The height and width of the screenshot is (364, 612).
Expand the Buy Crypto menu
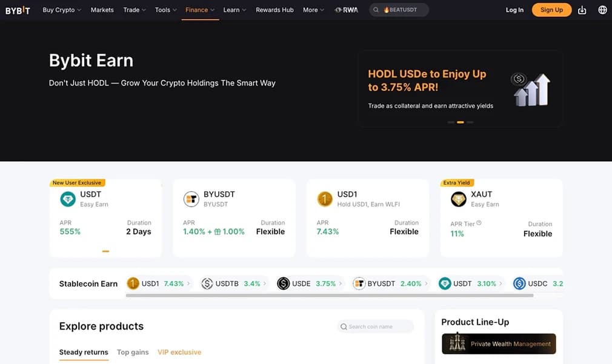pyautogui.click(x=62, y=10)
